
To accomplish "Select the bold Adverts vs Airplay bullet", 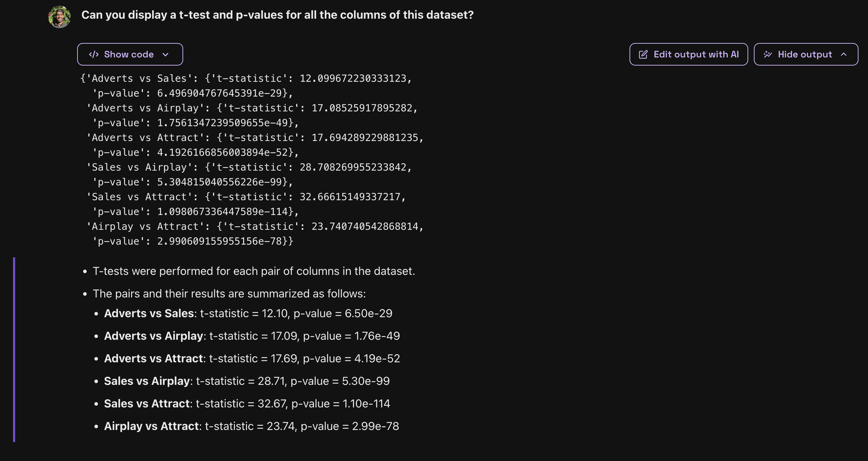I will [x=154, y=336].
